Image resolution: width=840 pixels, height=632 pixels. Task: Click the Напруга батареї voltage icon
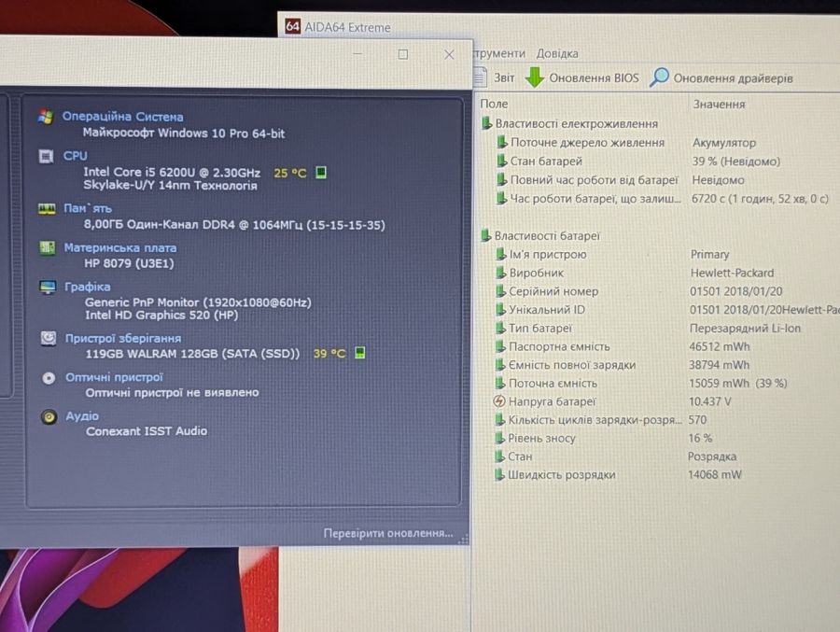pos(498,401)
